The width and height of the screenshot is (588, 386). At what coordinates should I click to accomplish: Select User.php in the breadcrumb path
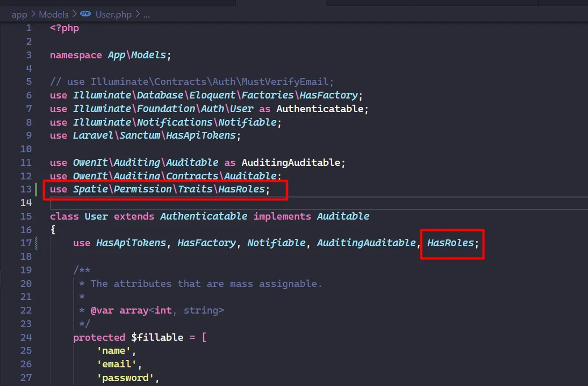pyautogui.click(x=113, y=15)
